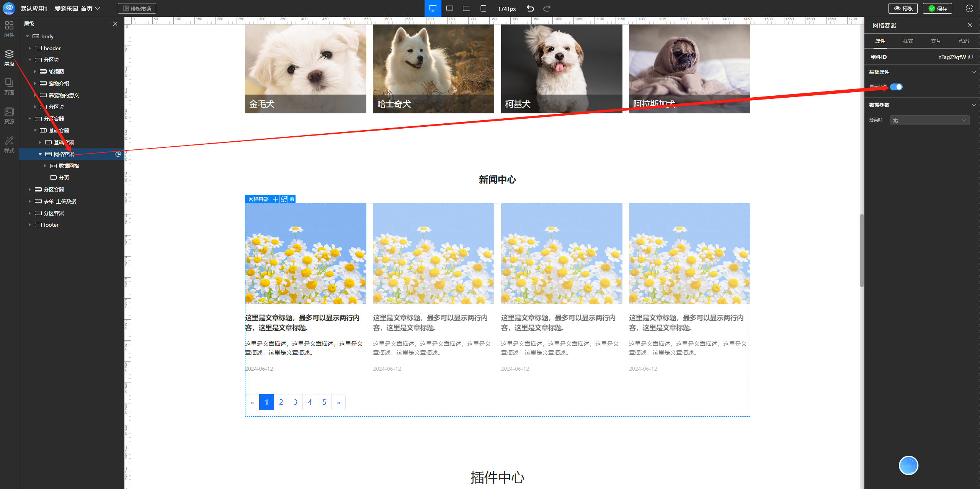Viewport: 980px width, 489px height.
Task: Switch to landscape tablet preview mode
Action: tap(466, 8)
